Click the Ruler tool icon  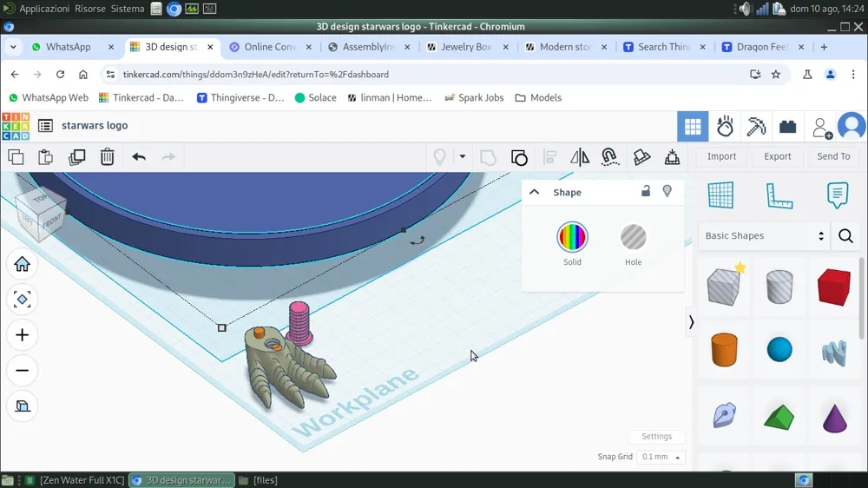[779, 195]
